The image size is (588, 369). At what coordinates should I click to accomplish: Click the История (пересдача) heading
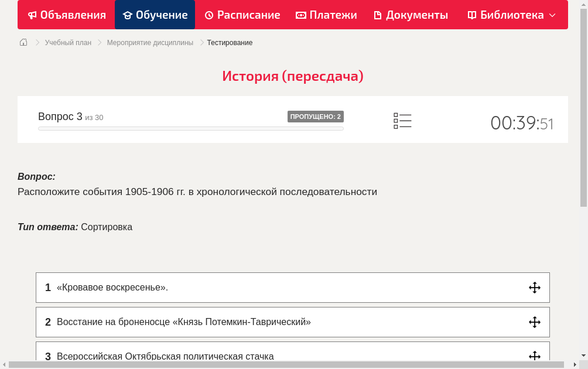(x=293, y=76)
